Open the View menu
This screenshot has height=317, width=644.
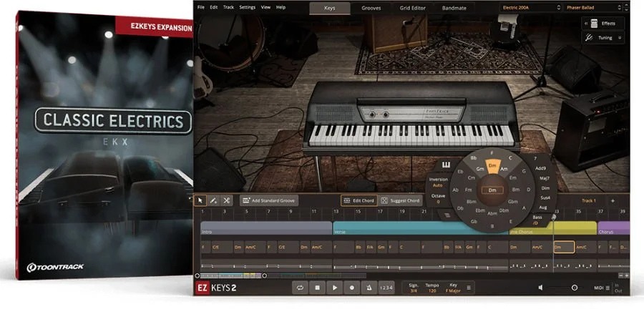(x=265, y=7)
